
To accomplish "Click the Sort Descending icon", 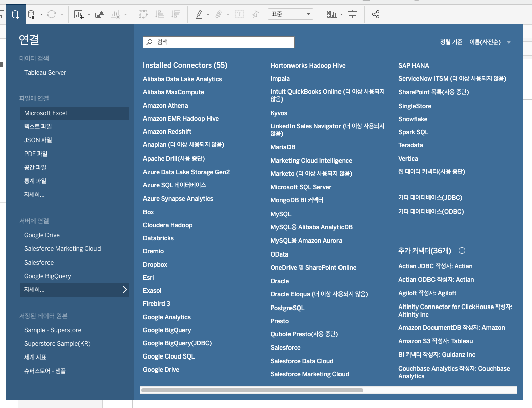I will pyautogui.click(x=176, y=14).
